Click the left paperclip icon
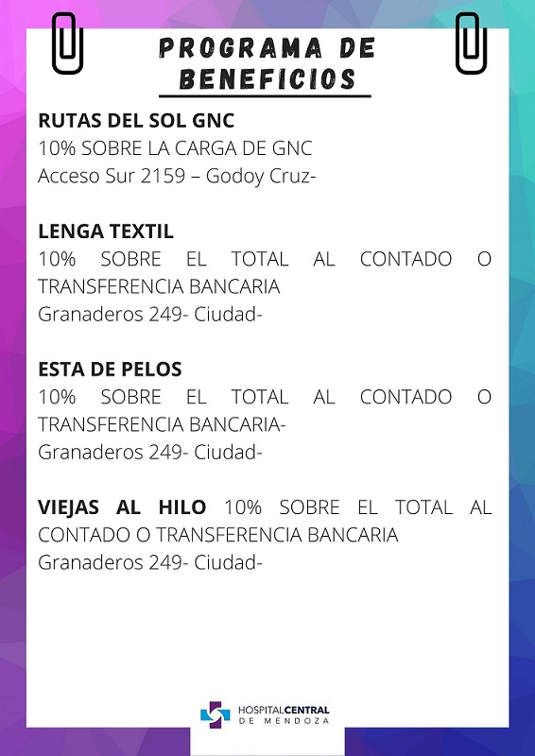The width and height of the screenshot is (535, 756). 67,43
